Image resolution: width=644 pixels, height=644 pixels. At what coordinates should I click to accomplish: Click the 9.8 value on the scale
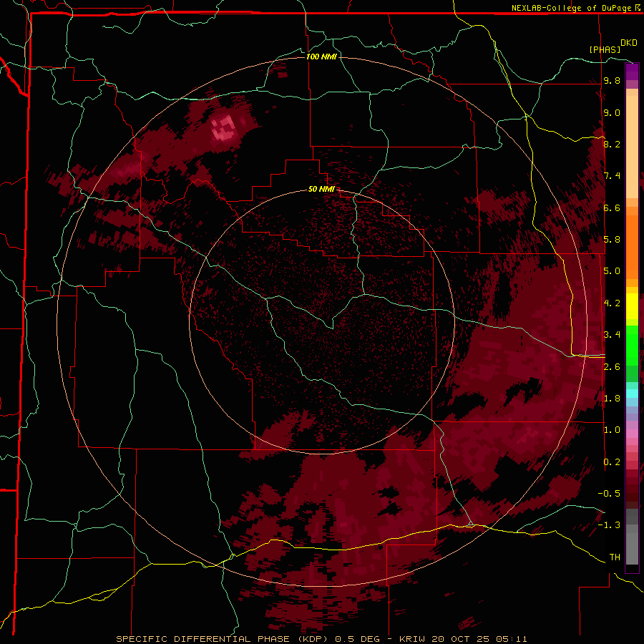(x=612, y=80)
